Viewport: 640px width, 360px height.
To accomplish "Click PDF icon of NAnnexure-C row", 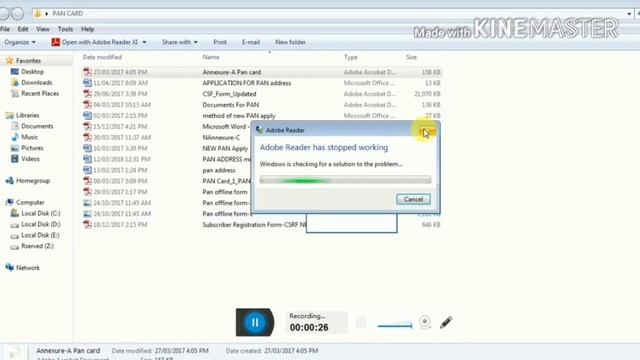I will (x=87, y=137).
